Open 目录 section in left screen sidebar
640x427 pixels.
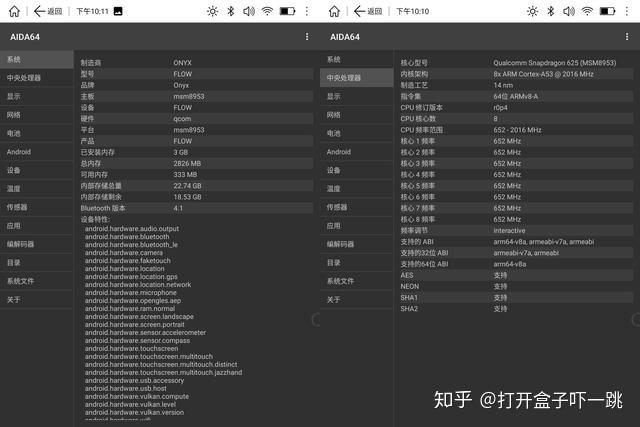[x=37, y=262]
